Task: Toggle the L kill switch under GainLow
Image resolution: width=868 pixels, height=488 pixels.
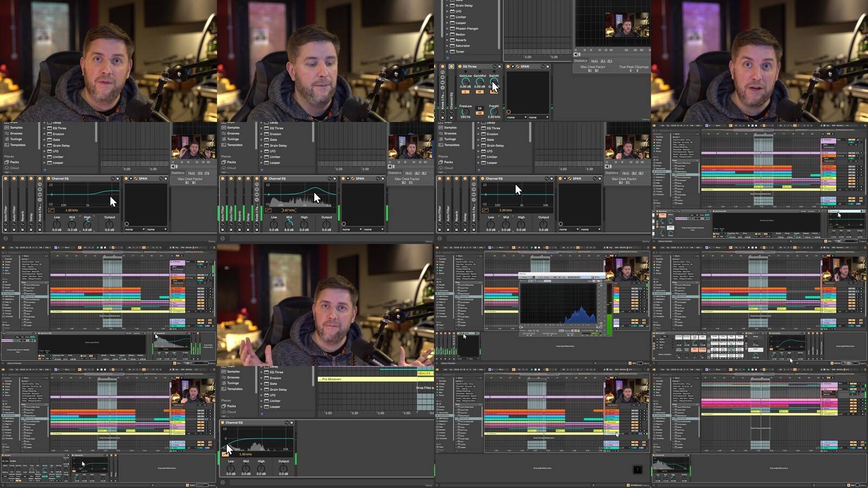Action: pos(465,92)
